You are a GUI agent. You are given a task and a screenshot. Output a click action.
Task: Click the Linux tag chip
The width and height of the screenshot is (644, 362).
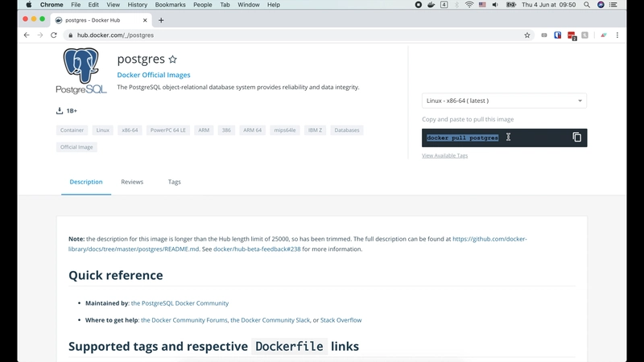(x=103, y=130)
